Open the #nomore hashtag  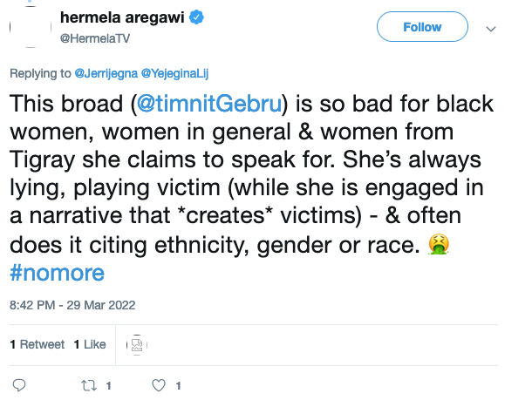tap(58, 272)
